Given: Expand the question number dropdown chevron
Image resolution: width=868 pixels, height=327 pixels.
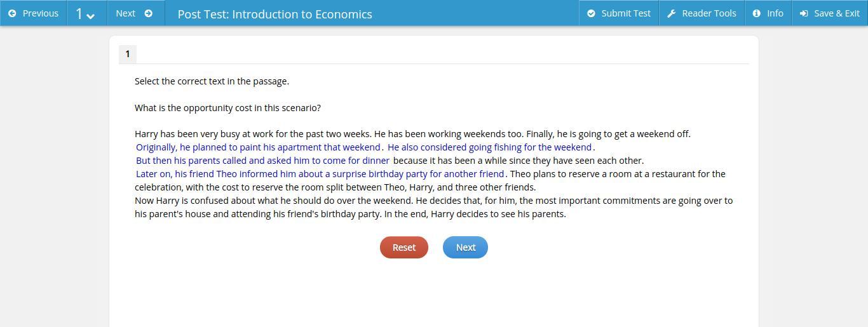Looking at the screenshot, I should click(x=90, y=15).
